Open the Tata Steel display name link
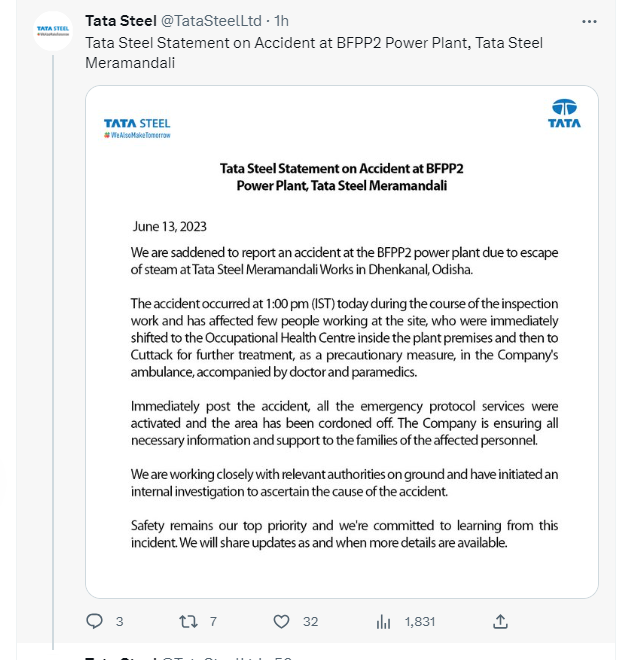639x660 pixels. click(x=121, y=21)
